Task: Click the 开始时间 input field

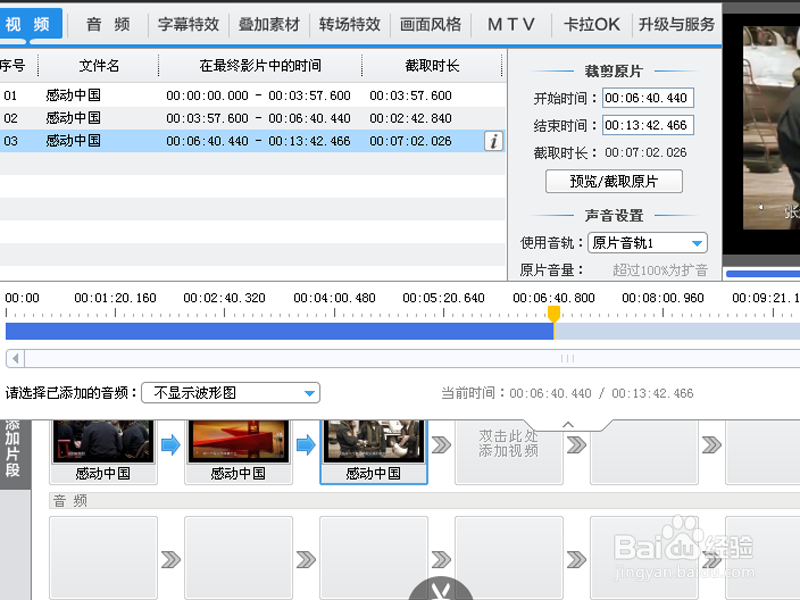Action: click(648, 98)
